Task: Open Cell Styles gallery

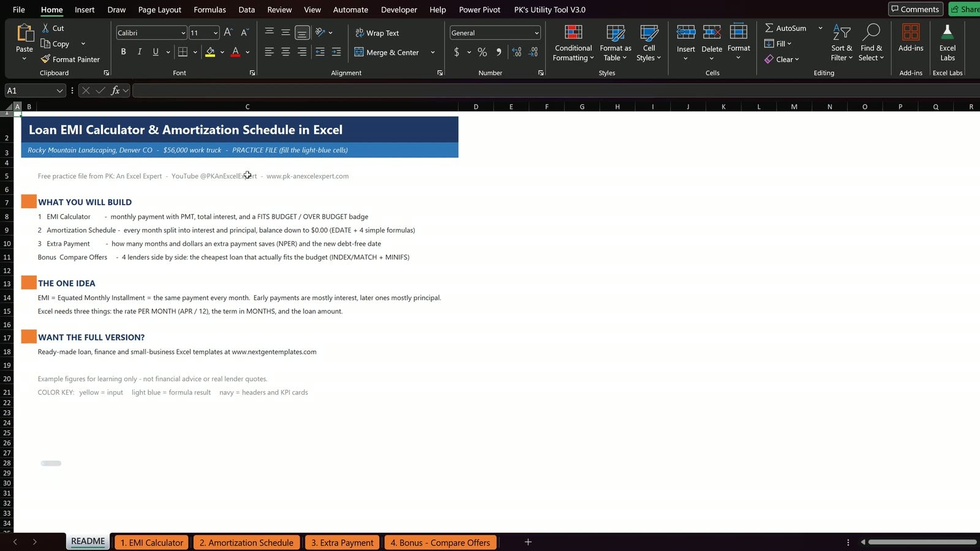Action: 649,43
